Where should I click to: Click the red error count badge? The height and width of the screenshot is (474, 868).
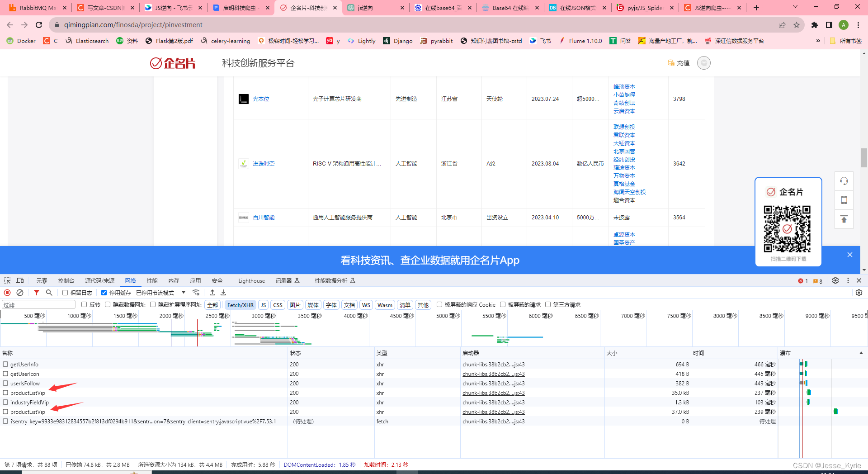[803, 281]
